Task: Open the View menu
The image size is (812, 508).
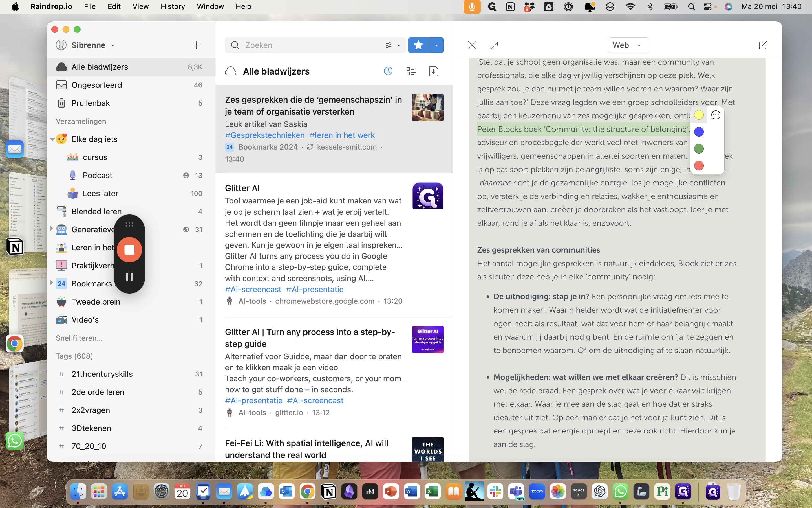Action: coord(141,6)
